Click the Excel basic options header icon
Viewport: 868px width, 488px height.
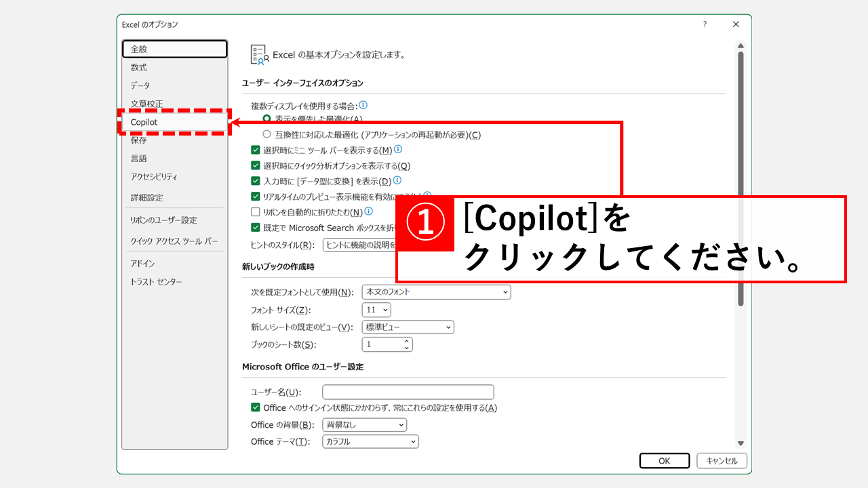point(259,55)
